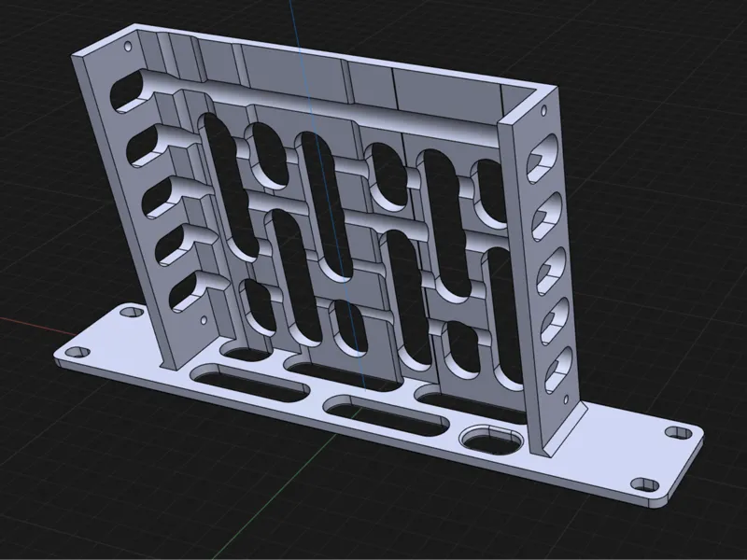Image resolution: width=747 pixels, height=560 pixels.
Task: Select bottommost slot on right upright face
Action: (558, 371)
